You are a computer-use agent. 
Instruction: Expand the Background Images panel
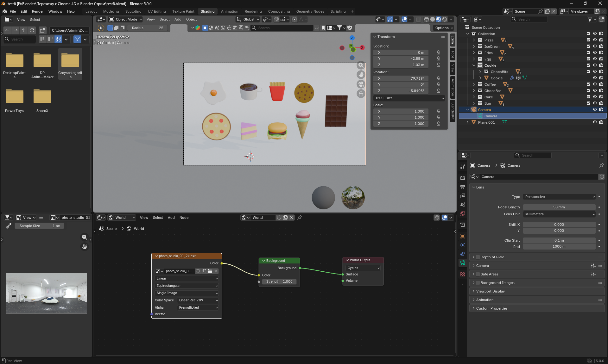point(474,283)
